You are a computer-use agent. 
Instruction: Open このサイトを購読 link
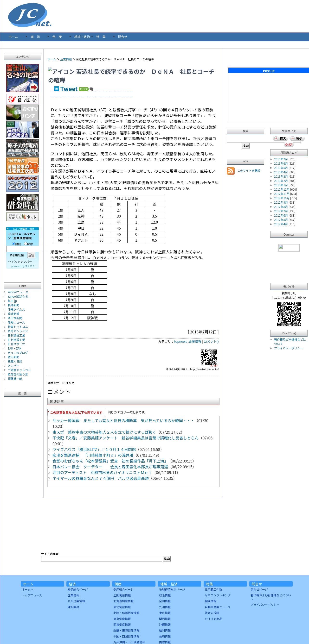click(249, 170)
